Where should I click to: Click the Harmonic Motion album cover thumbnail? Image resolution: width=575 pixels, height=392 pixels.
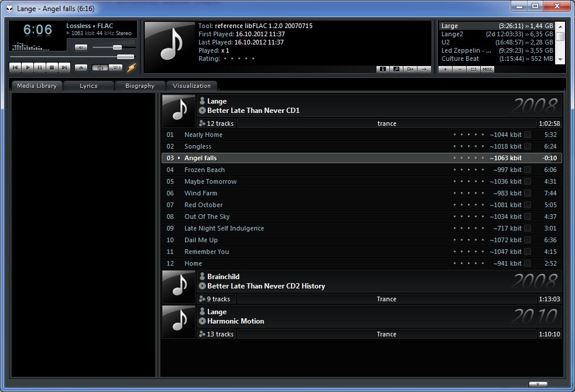179,322
